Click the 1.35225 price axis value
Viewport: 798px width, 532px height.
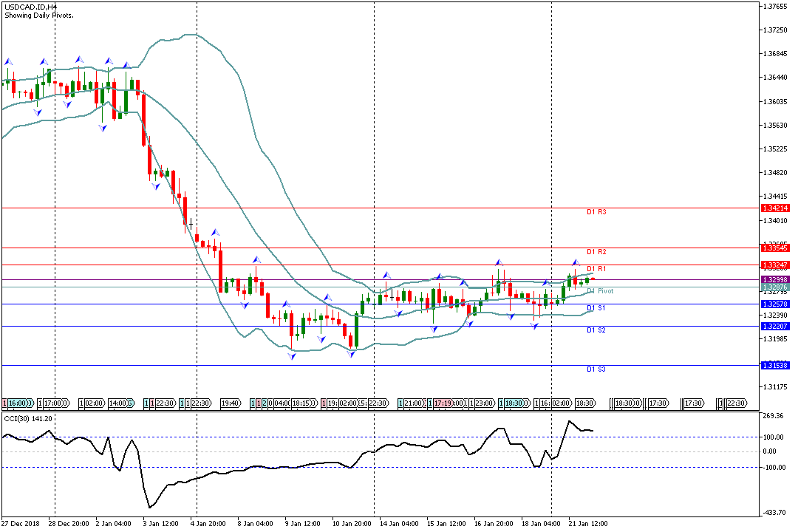point(775,149)
